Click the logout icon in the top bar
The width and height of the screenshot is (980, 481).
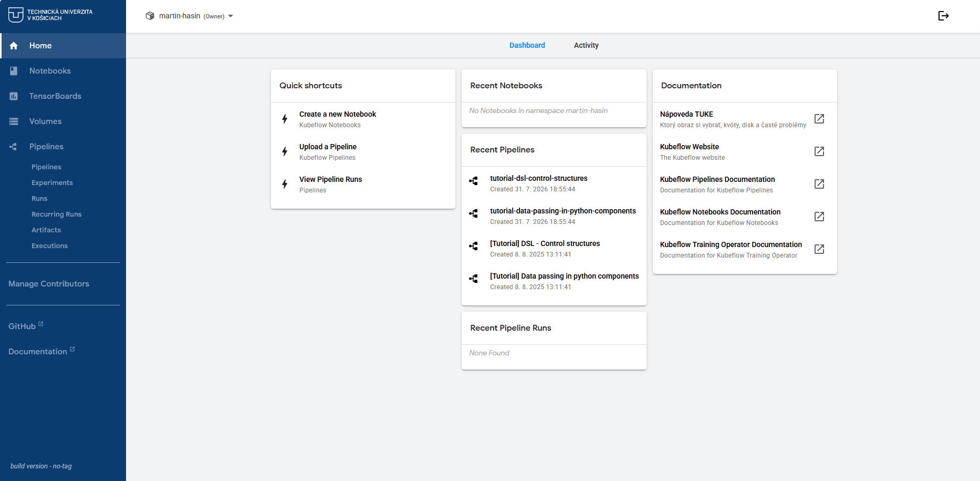[x=943, y=16]
